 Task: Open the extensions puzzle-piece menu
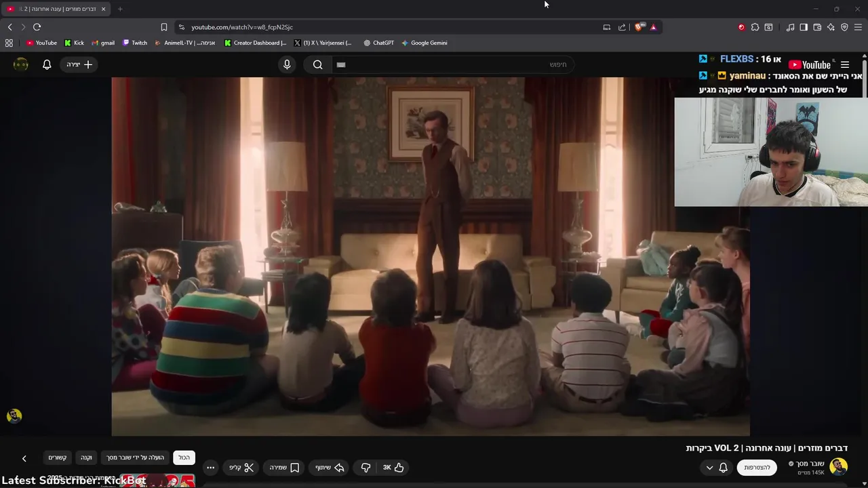755,27
